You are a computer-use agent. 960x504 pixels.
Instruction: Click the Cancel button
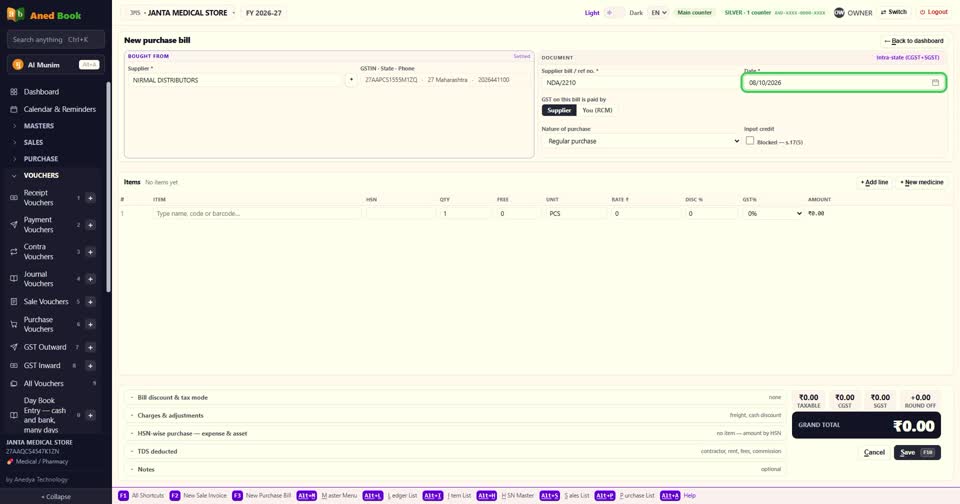click(874, 453)
